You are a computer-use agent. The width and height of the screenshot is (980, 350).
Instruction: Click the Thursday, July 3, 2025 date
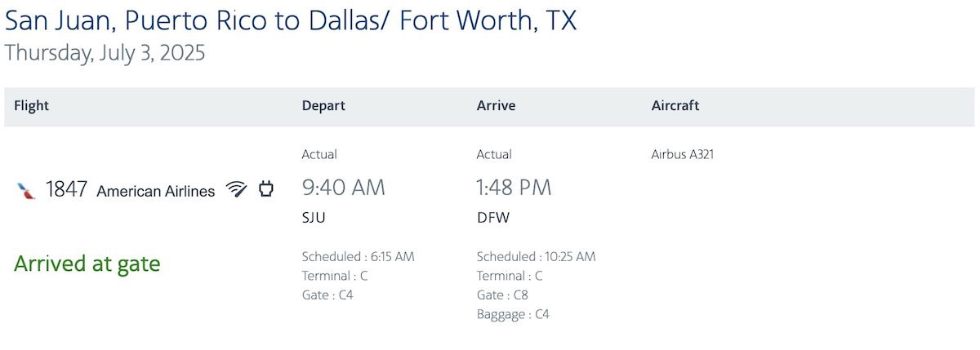point(105,53)
